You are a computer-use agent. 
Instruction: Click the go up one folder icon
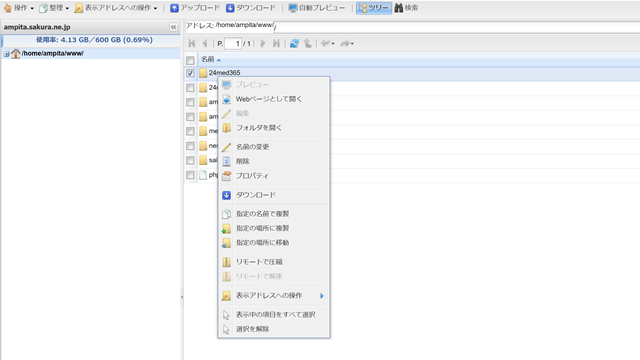point(308,43)
